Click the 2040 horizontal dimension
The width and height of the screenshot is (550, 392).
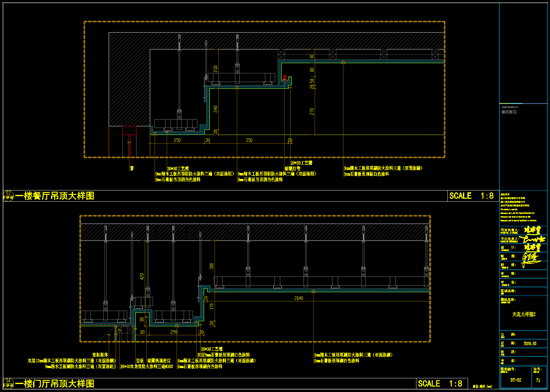(299, 298)
